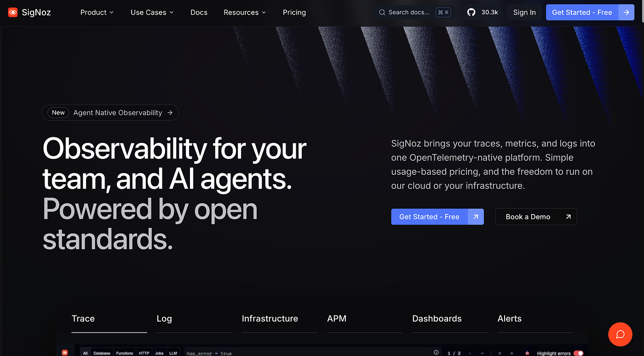Switch to the Dashboards tab

(450, 319)
